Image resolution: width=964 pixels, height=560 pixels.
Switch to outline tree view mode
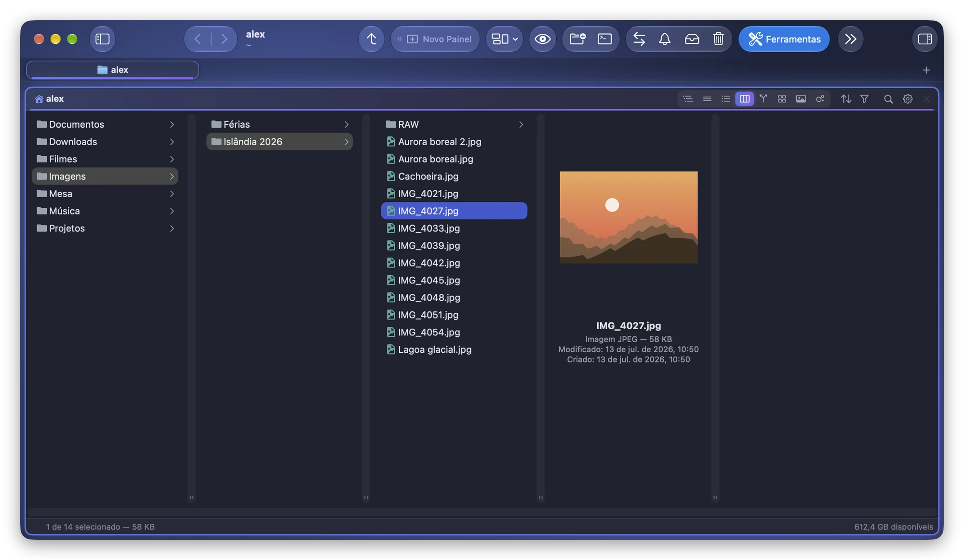coord(688,99)
